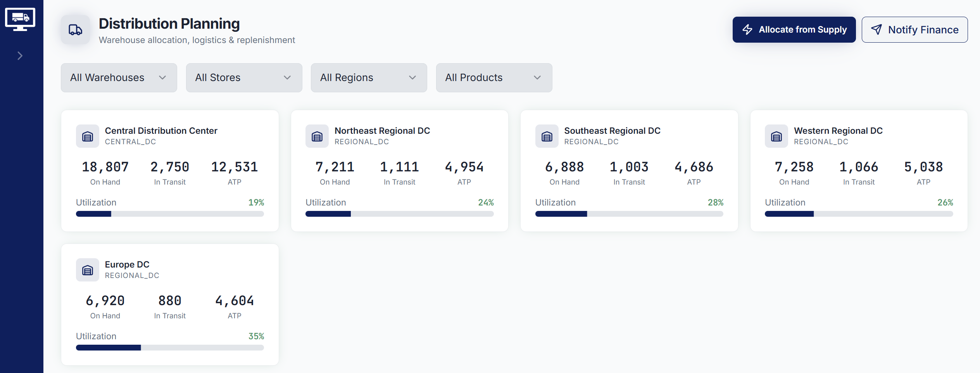
Task: Click the Allocate from Supply button
Action: click(x=794, y=29)
